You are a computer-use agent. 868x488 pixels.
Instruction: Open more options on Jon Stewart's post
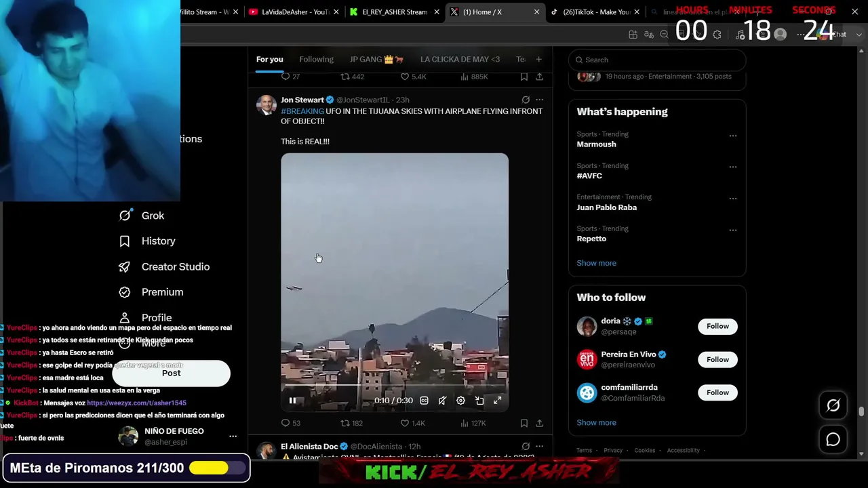(x=539, y=100)
